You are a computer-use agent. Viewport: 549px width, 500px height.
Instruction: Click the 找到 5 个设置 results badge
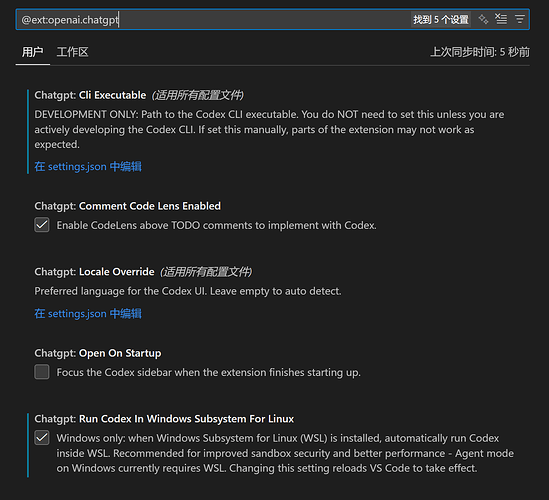tap(441, 19)
